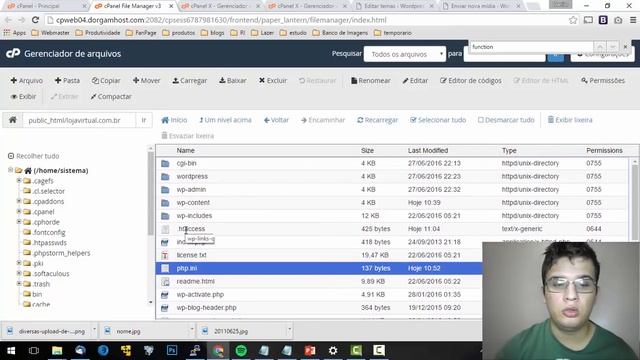This screenshot has width=640, height=360.
Task: Click Um nível acima
Action: tap(225, 120)
